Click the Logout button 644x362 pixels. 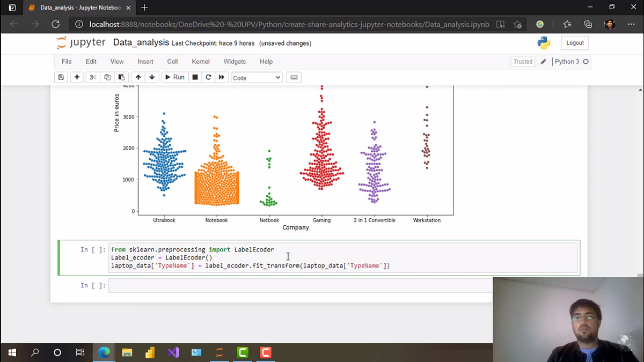coord(575,42)
